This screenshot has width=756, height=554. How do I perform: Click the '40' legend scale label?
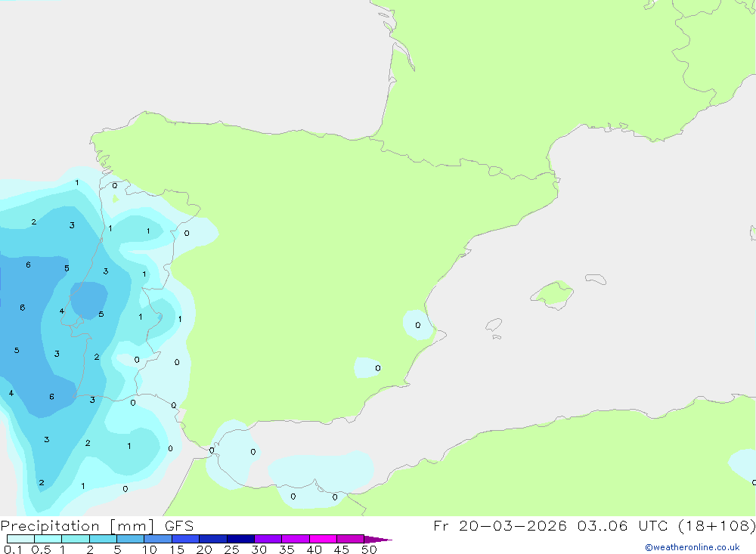(x=314, y=549)
